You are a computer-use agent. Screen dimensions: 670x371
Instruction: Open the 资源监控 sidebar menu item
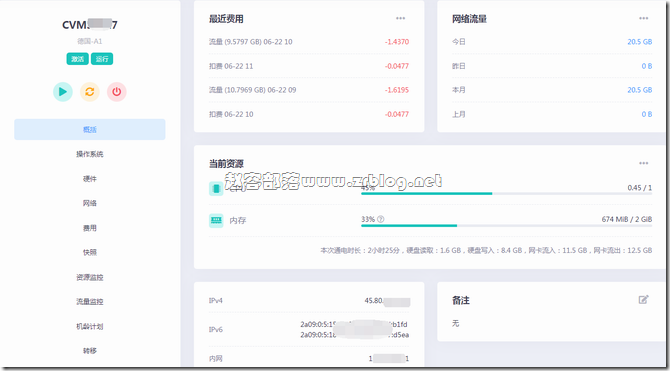90,277
